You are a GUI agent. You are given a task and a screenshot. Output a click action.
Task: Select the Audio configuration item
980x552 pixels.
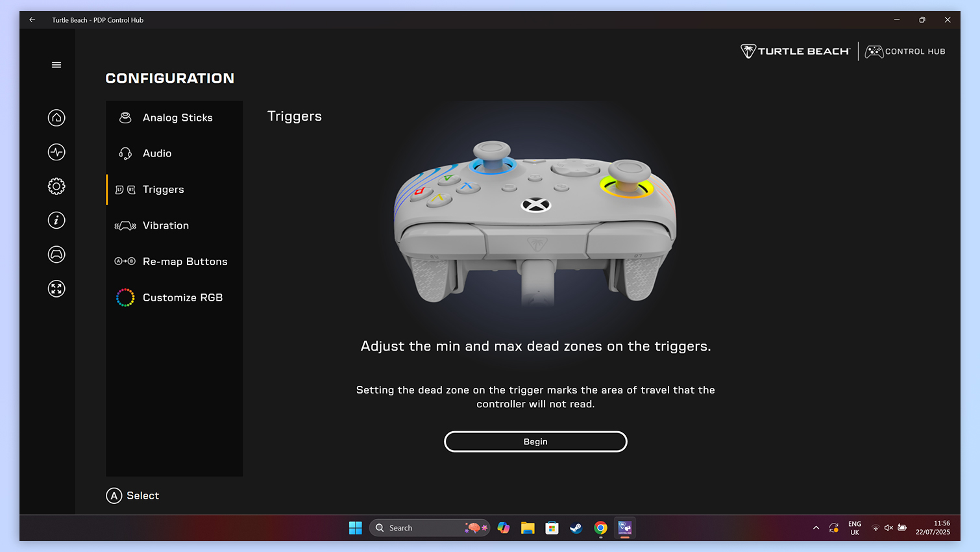click(157, 153)
